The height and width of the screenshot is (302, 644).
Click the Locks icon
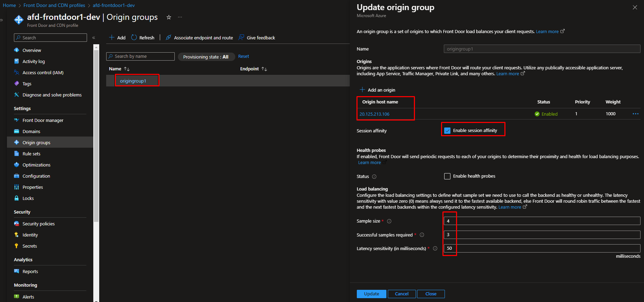(x=16, y=198)
